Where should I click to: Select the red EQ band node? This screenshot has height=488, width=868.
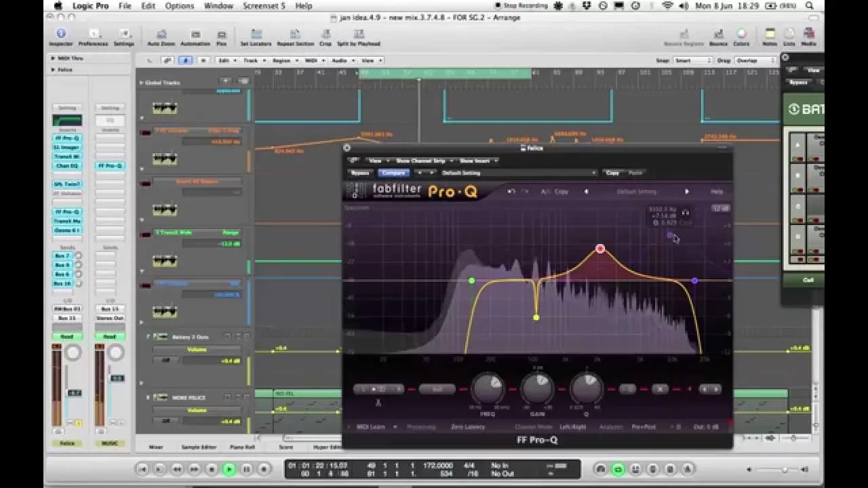point(600,249)
